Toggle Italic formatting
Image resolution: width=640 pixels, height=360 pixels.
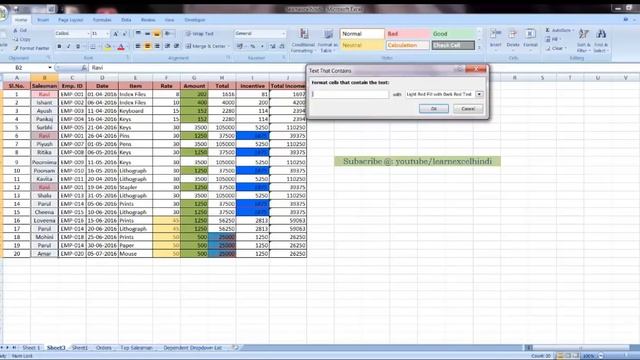coord(68,47)
